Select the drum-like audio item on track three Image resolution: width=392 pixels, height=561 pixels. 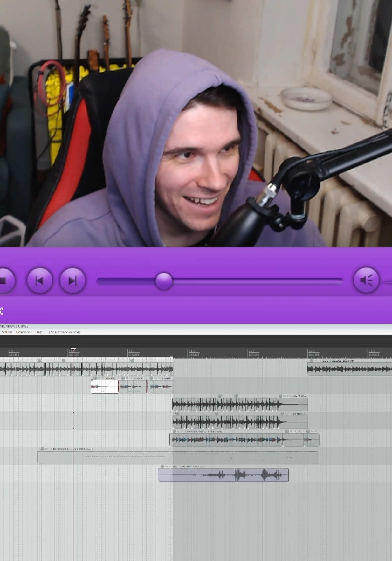tap(240, 404)
